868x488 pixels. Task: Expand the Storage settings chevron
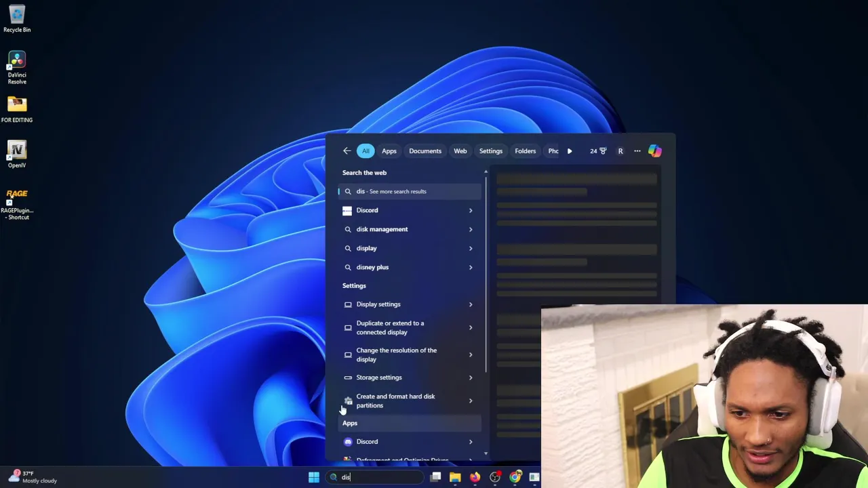tap(471, 378)
